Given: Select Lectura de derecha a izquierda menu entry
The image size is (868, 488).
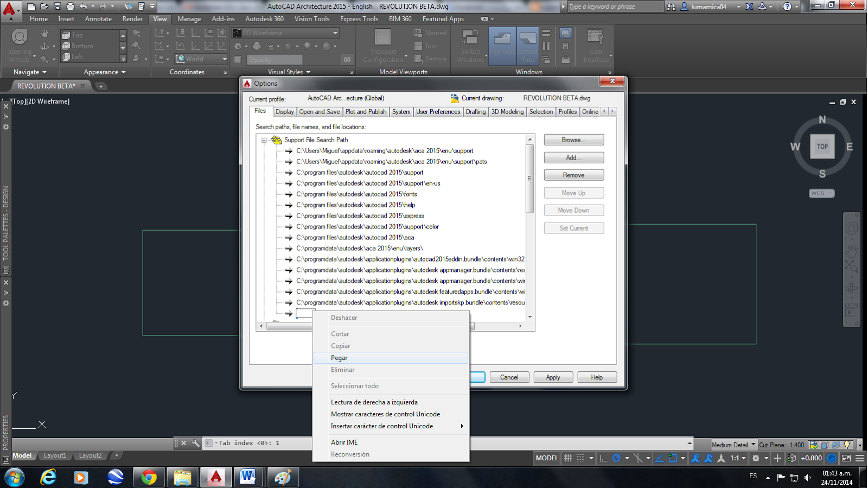Looking at the screenshot, I should (391, 402).
